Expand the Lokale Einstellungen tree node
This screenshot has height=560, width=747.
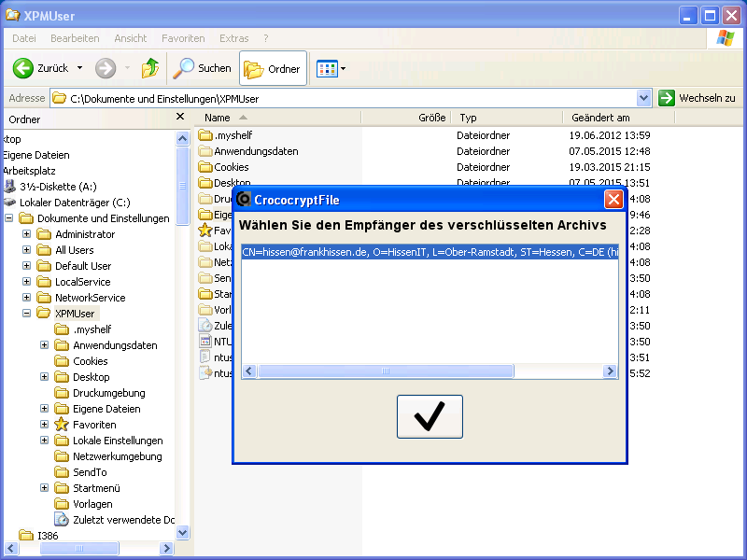click(44, 441)
